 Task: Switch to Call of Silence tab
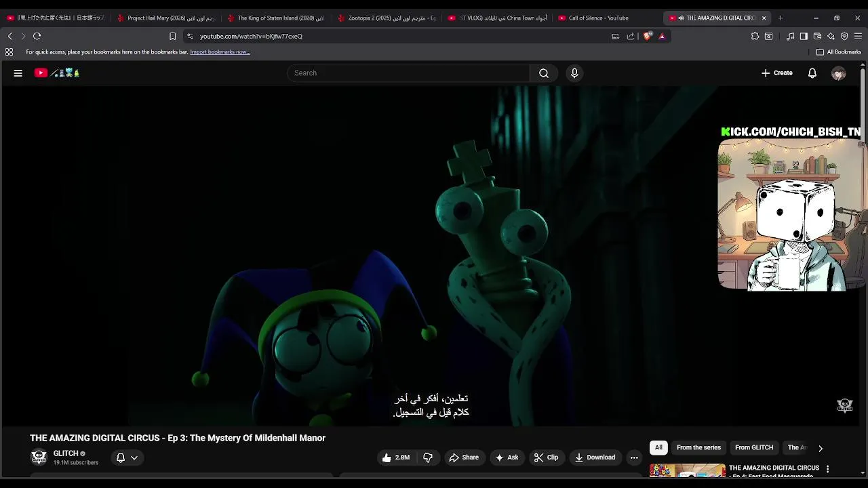(x=607, y=18)
